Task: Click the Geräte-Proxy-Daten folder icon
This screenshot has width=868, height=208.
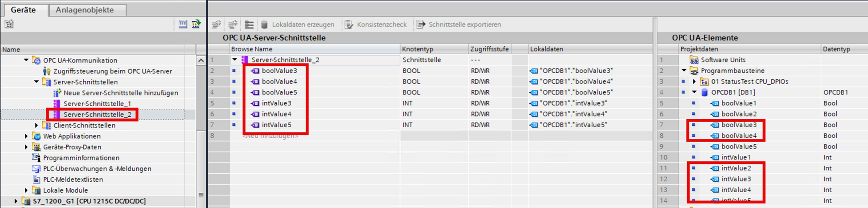Action: (x=36, y=147)
